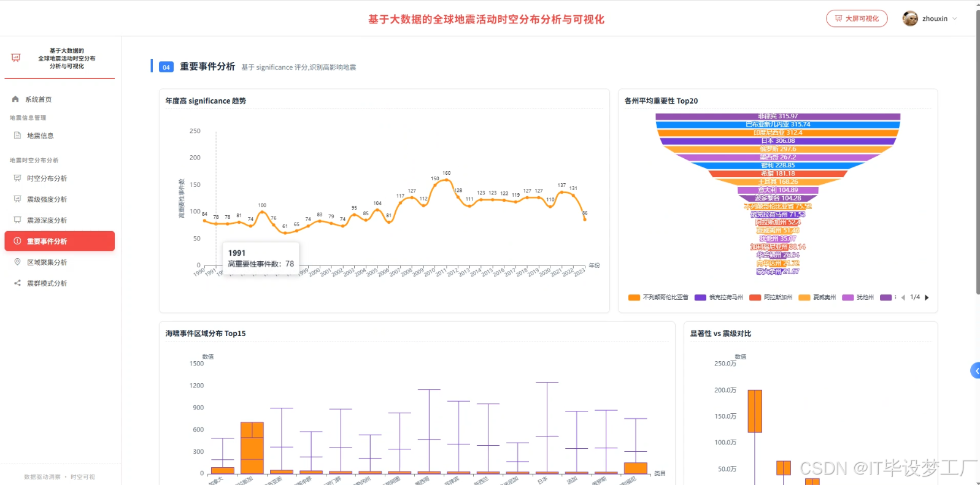Select the 墨西哥 267.2 funnel segment

pos(777,157)
